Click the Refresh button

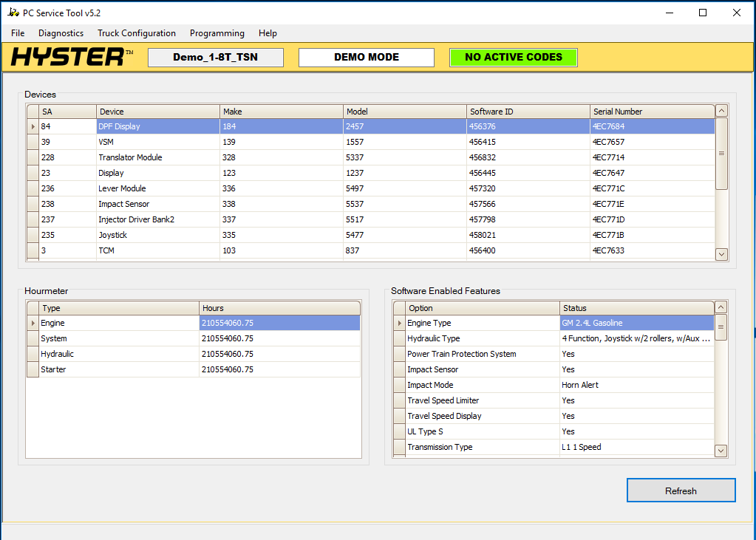tap(680, 490)
